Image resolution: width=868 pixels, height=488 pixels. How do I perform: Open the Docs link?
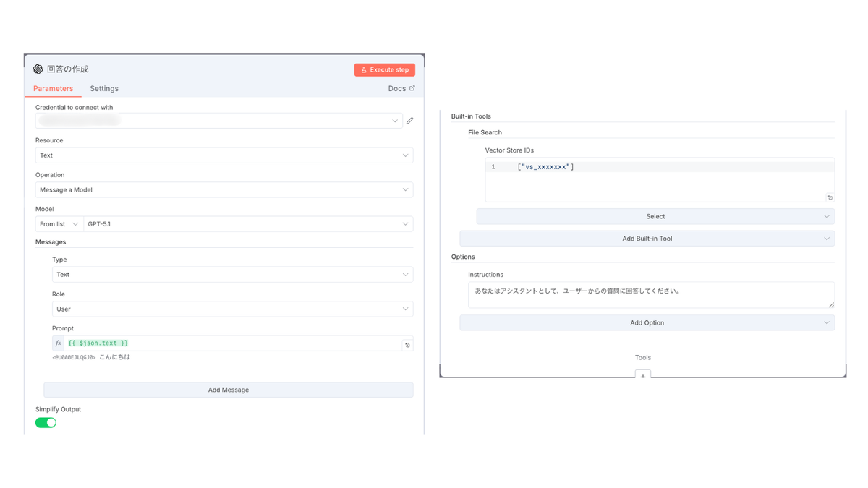(x=401, y=88)
